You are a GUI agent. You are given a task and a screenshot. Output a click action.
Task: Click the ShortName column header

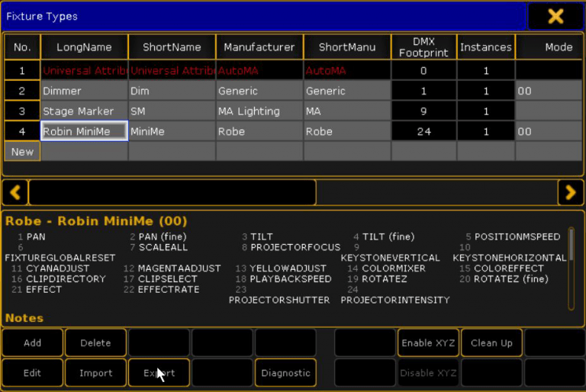click(x=172, y=47)
